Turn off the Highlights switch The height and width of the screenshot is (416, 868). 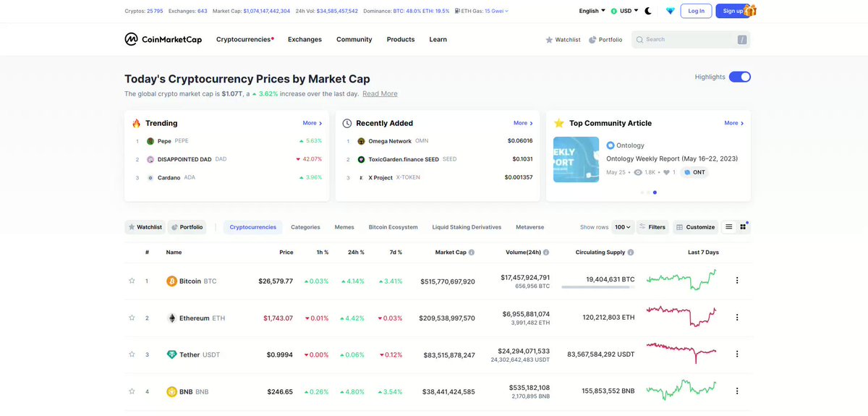(x=740, y=77)
